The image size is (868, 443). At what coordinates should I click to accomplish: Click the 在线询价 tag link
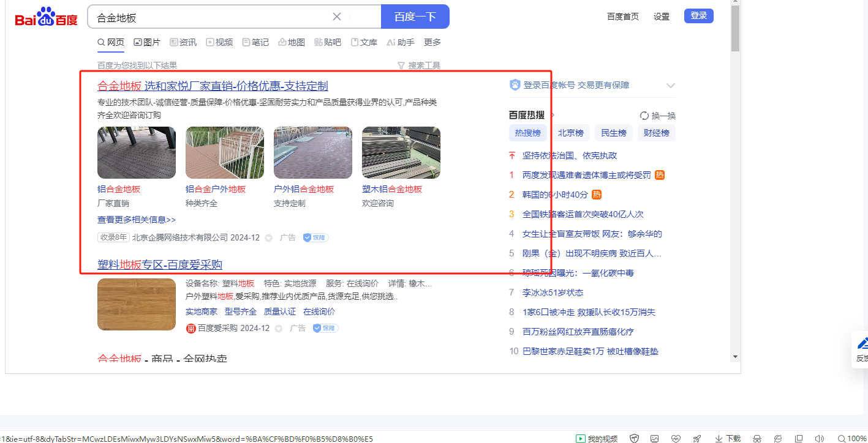click(x=319, y=312)
